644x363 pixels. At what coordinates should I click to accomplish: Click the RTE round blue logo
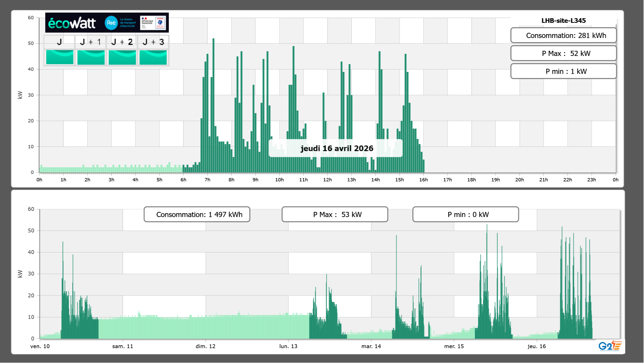111,23
